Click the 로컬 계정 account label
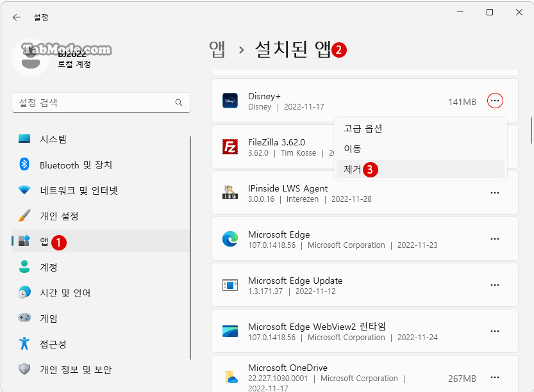This screenshot has width=534, height=392. [x=74, y=64]
